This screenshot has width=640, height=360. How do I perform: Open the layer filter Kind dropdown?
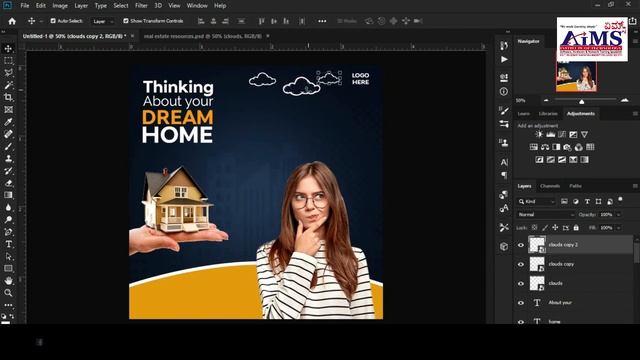(536, 202)
